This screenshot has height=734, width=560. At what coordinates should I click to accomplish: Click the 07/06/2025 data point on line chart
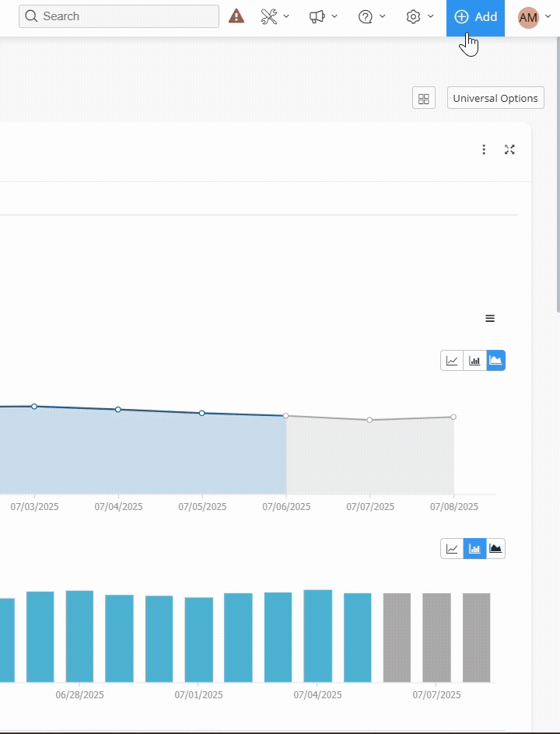tap(286, 416)
